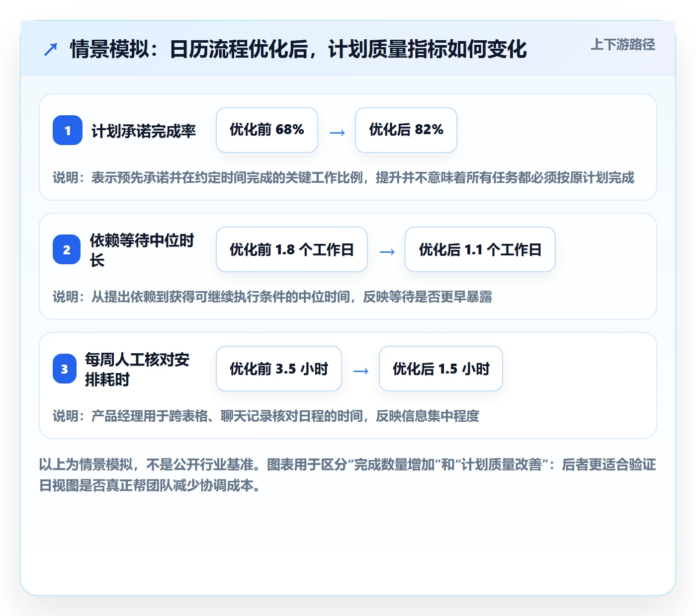
Task: Click the arrow between 1.8 and 1.1 个工作日
Action: 387,252
